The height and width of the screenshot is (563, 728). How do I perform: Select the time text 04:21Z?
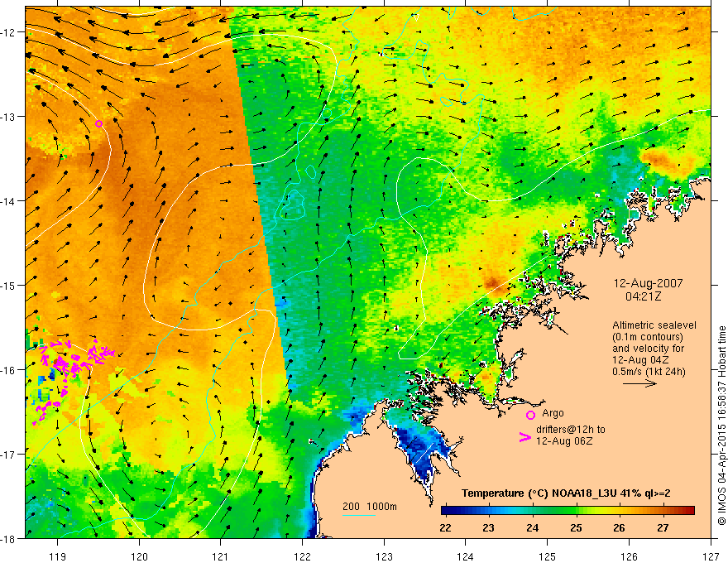644,296
